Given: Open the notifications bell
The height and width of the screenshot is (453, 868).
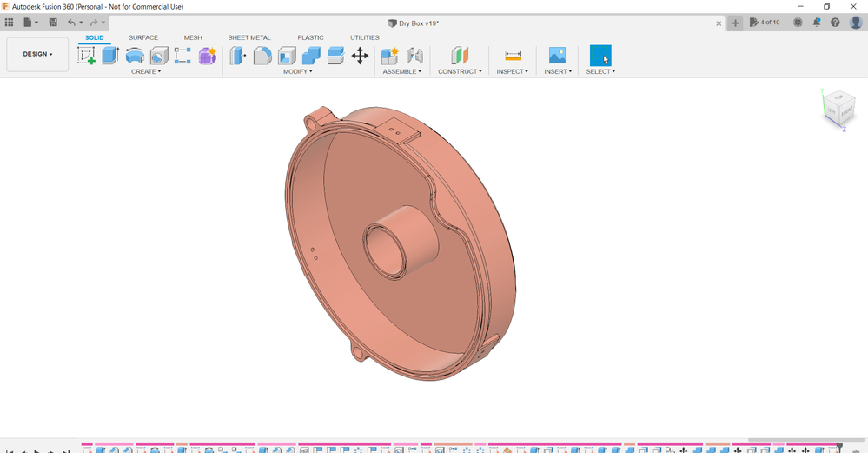Looking at the screenshot, I should point(817,23).
